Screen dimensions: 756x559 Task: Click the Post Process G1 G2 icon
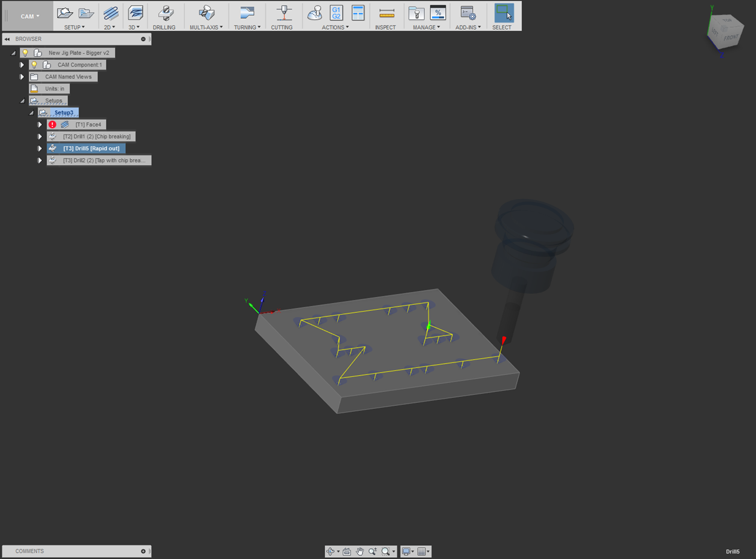pyautogui.click(x=336, y=13)
